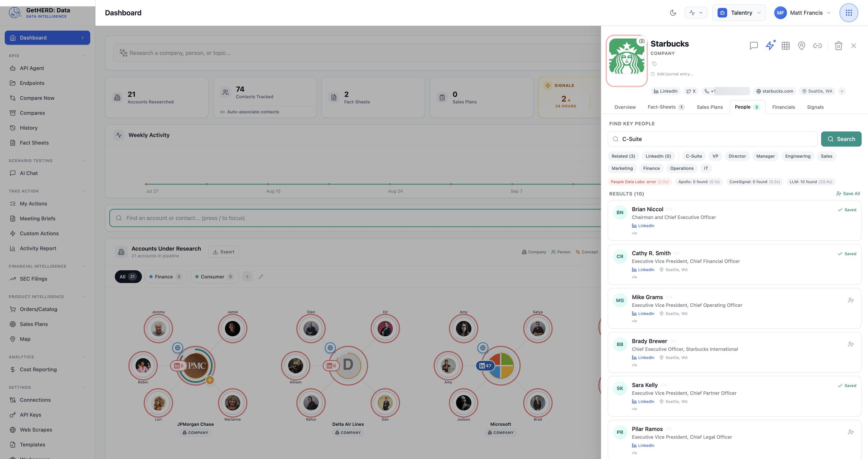Switch to the Overview tab
The image size is (868, 459).
click(625, 107)
